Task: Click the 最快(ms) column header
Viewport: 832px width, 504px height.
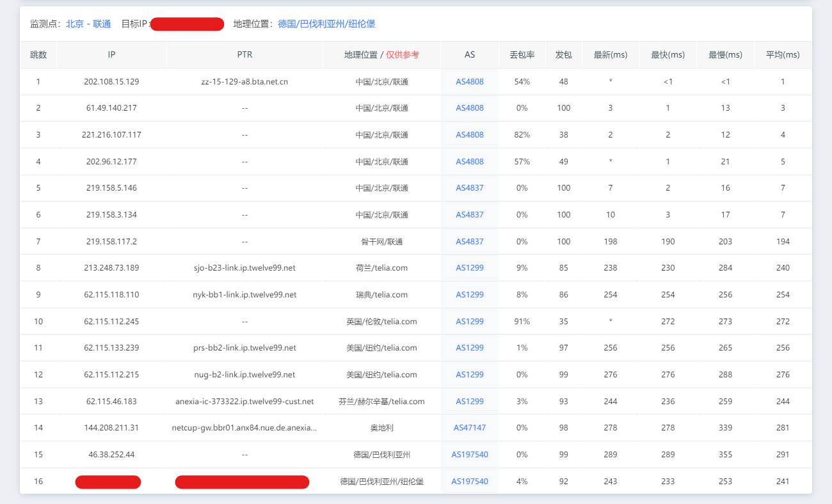Action: point(668,55)
